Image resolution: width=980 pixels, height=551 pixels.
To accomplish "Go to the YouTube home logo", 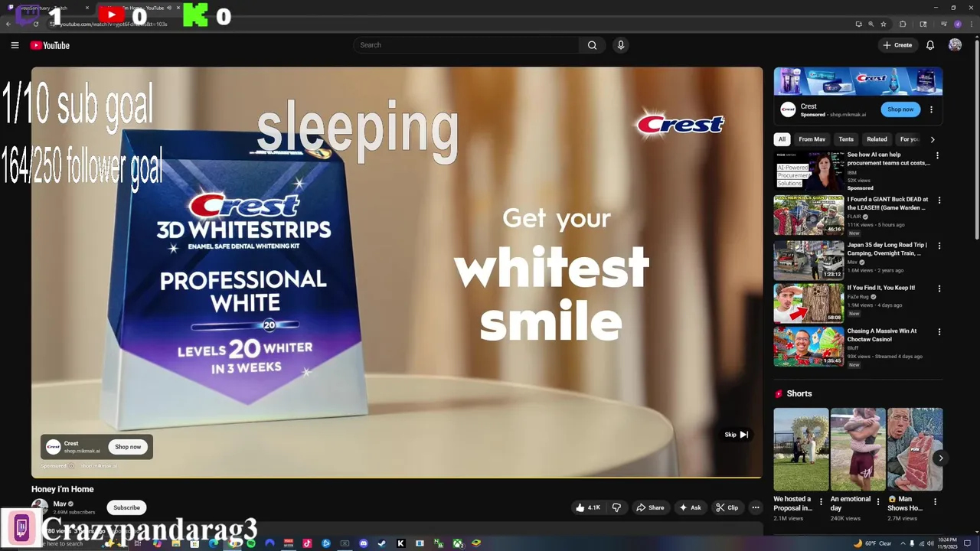I will tap(50, 45).
